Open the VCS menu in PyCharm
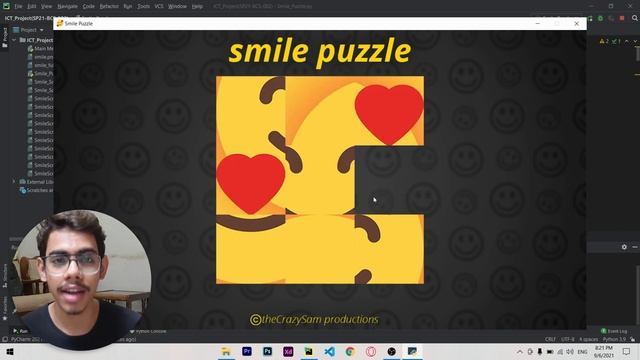The image size is (640, 360). pyautogui.click(x=159, y=6)
